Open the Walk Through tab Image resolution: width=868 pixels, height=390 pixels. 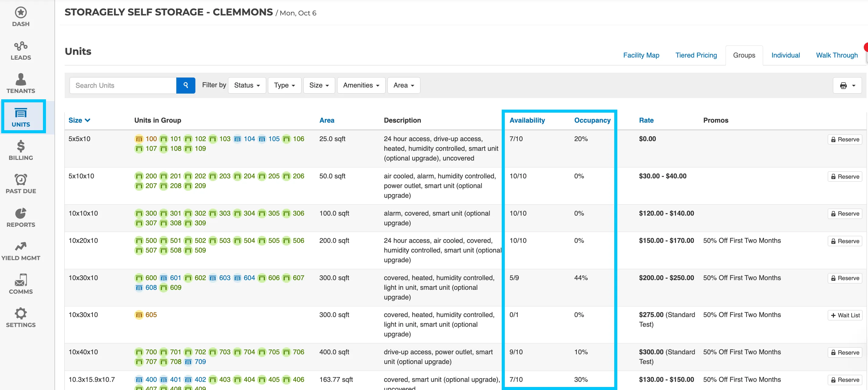click(x=837, y=55)
